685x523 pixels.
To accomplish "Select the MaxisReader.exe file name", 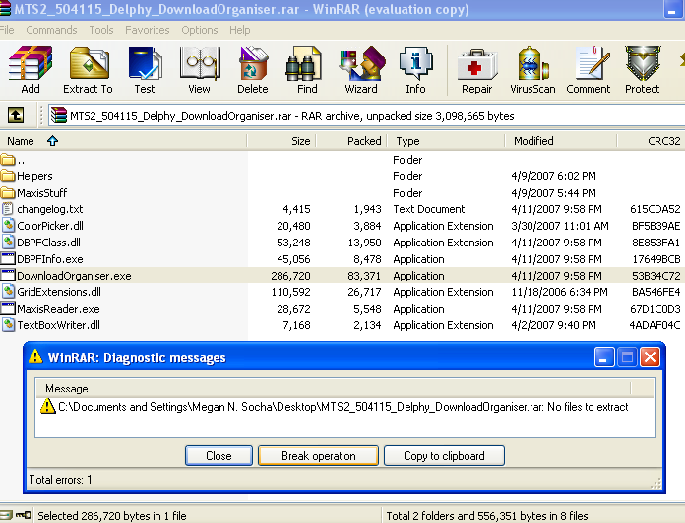I will pyautogui.click(x=58, y=308).
